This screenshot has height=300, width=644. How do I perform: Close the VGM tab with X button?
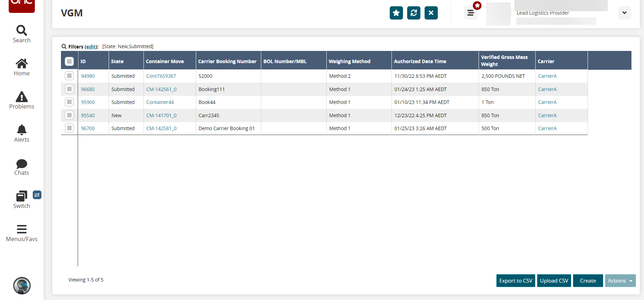(x=431, y=13)
